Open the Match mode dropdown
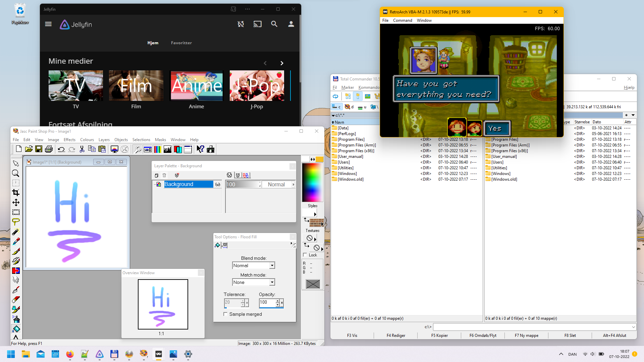 pos(272,282)
